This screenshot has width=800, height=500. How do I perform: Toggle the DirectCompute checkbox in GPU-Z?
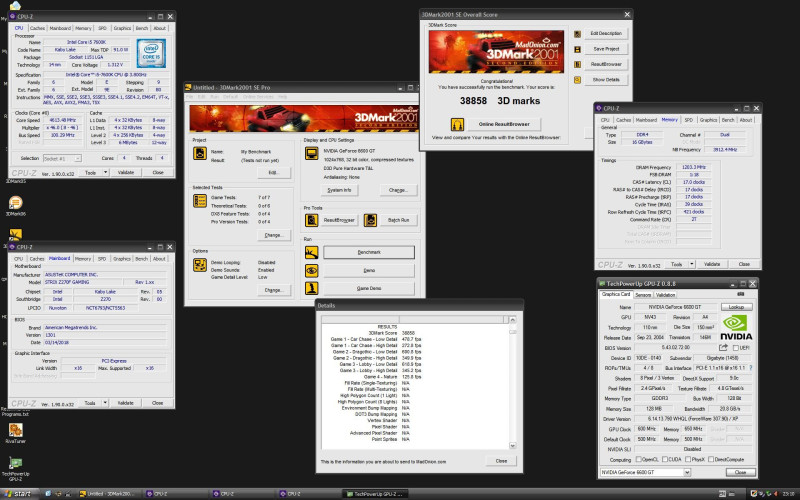coord(711,460)
